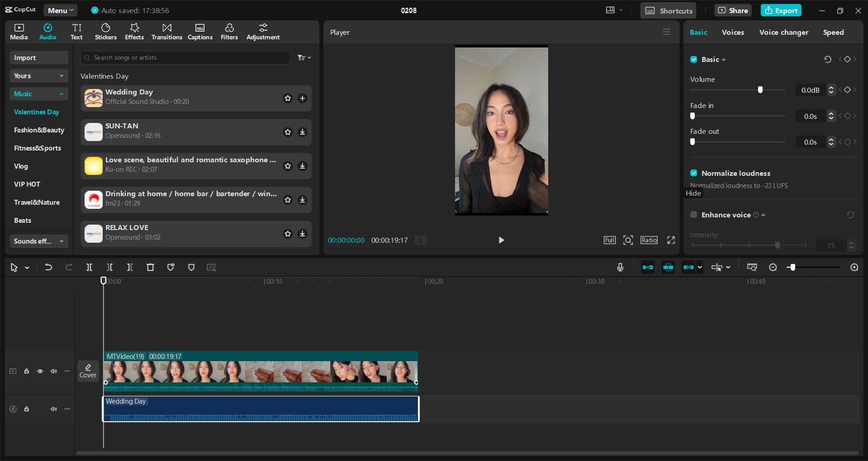
Task: Download the SUN-TAN track
Action: (302, 132)
